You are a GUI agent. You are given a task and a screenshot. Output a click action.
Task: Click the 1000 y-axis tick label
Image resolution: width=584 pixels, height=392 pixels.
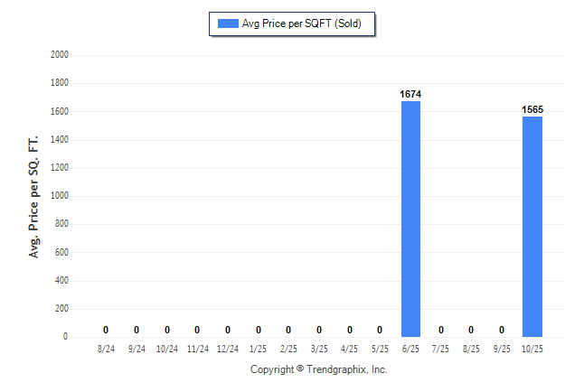tap(61, 196)
